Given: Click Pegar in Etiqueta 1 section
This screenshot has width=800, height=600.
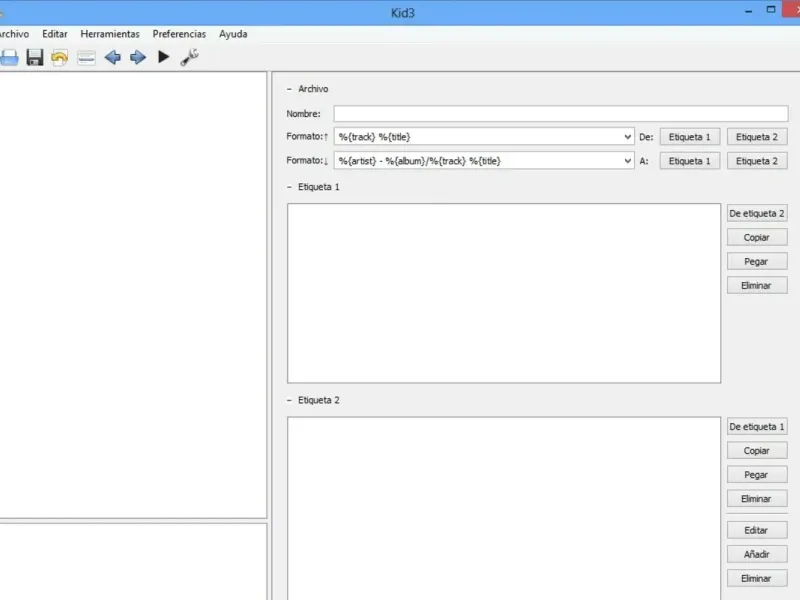Looking at the screenshot, I should coord(757,261).
